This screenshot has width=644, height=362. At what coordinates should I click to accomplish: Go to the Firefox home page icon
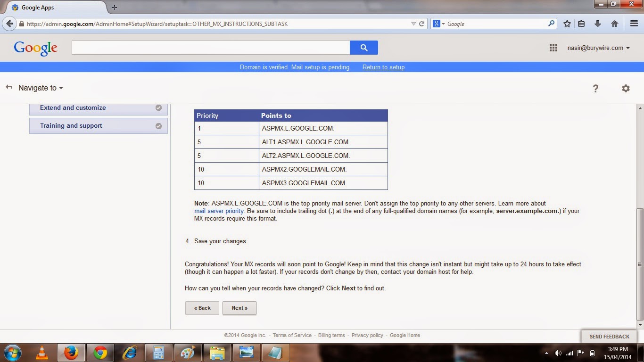coord(614,24)
